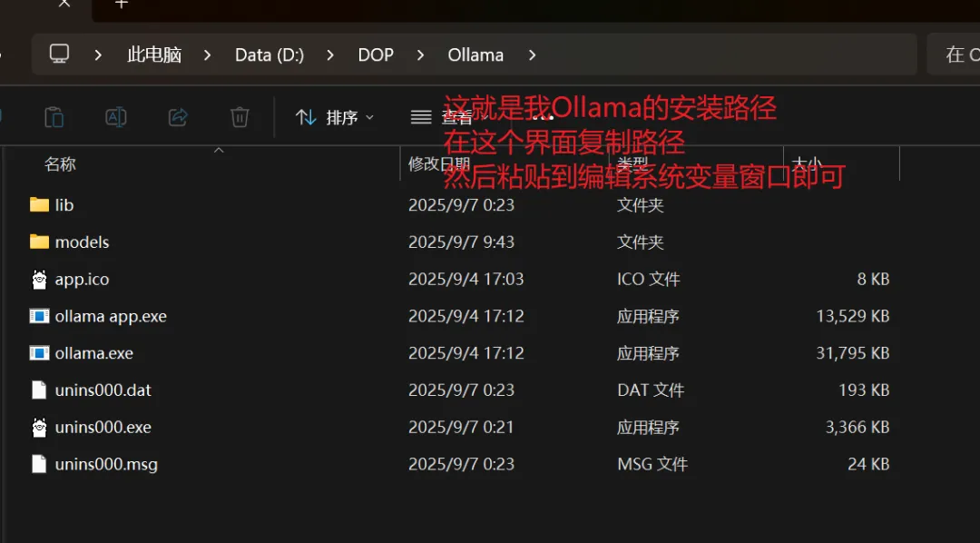Click the type ICO 文件

tap(648, 279)
